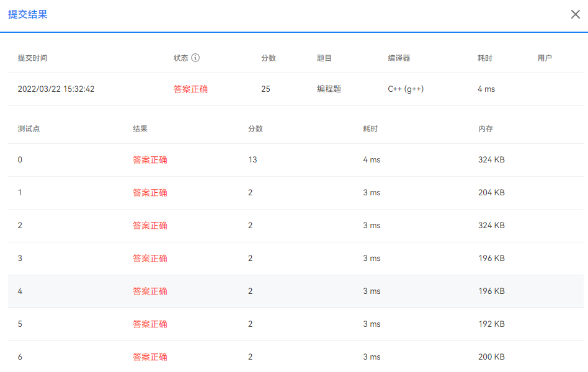Select the 提交时间 column header
Image resolution: width=588 pixels, height=372 pixels.
33,58
